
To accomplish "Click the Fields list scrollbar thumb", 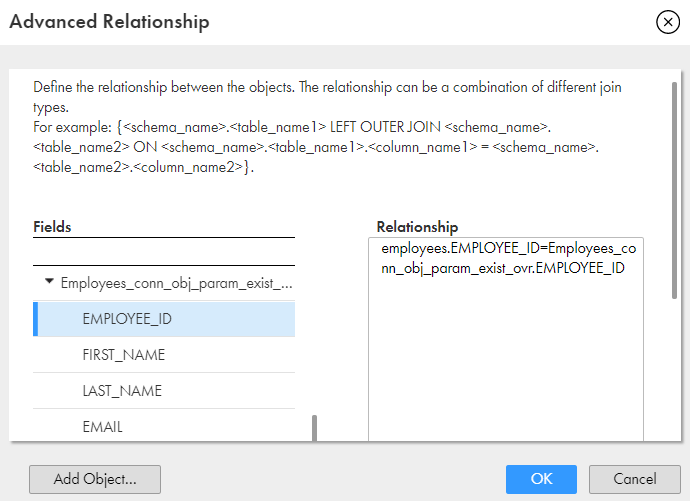I will 314,428.
